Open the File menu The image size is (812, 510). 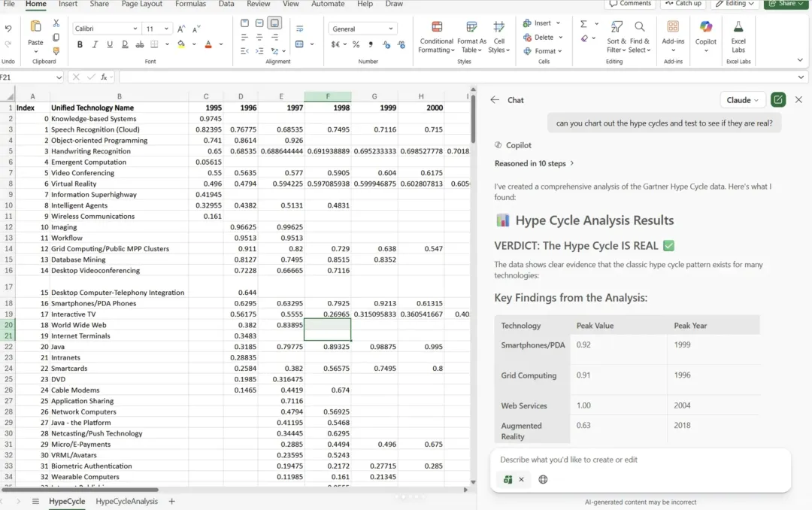[x=9, y=4]
